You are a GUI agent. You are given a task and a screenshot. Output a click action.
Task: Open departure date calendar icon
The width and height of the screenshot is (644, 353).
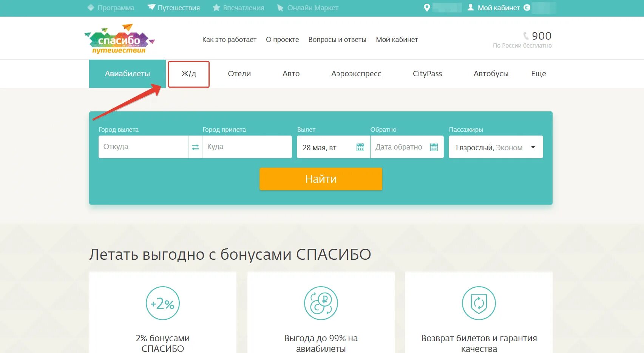coord(360,147)
